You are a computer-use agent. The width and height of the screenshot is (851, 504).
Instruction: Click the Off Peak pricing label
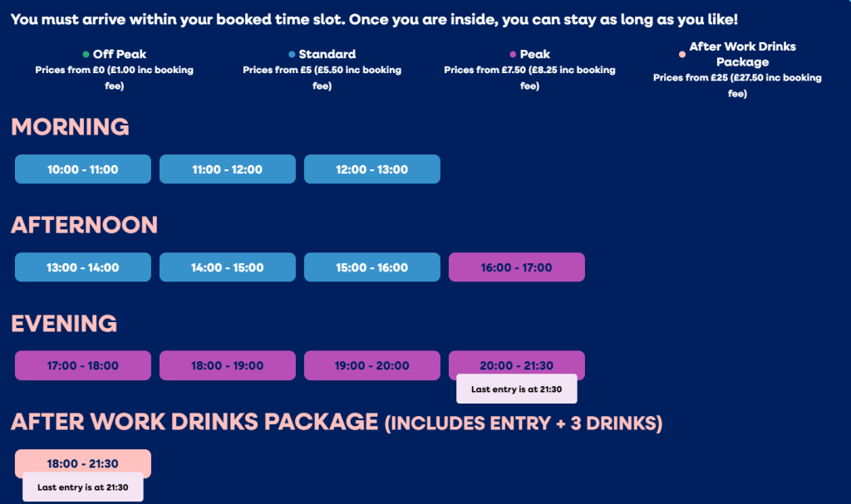(x=120, y=55)
